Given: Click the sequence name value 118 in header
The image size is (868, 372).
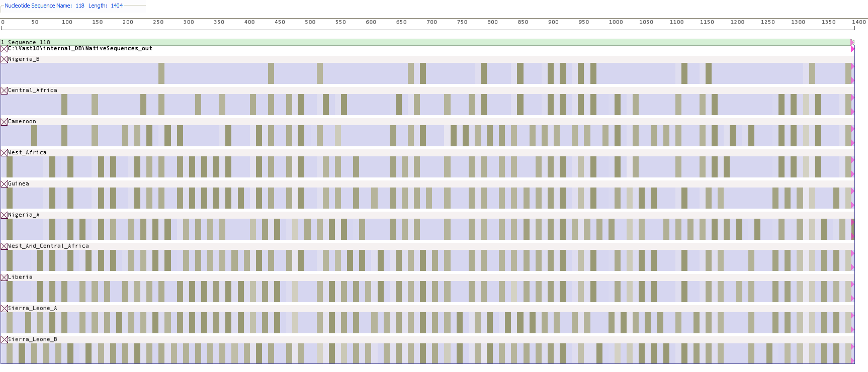Looking at the screenshot, I should 80,6.
